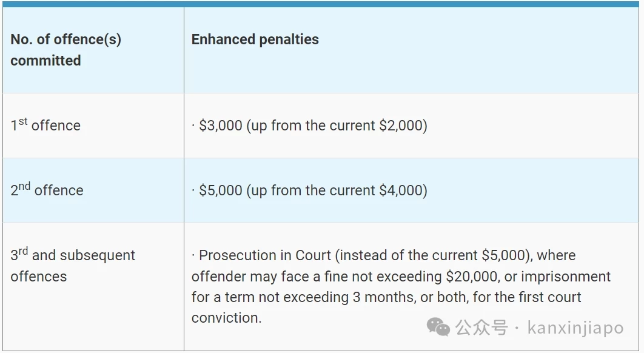Screen dimensions: 644x353
Task: Click the blue top border bar of table
Action: [x=321, y=4]
